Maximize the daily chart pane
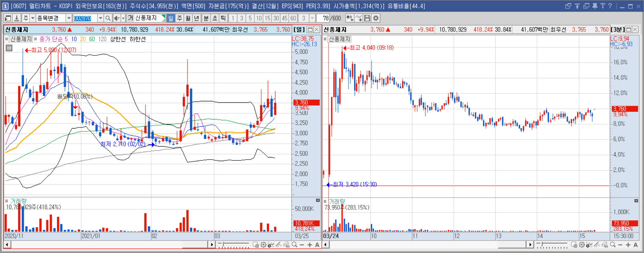The image size is (644, 253). (x=310, y=30)
